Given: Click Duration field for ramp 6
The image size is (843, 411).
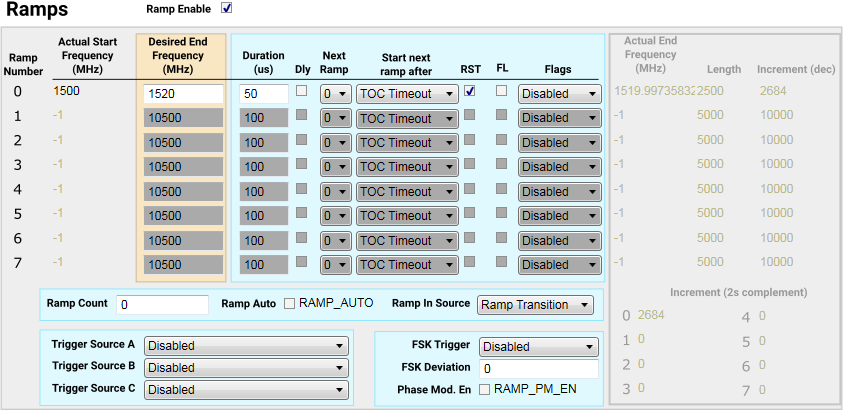Looking at the screenshot, I should pyautogui.click(x=264, y=240).
